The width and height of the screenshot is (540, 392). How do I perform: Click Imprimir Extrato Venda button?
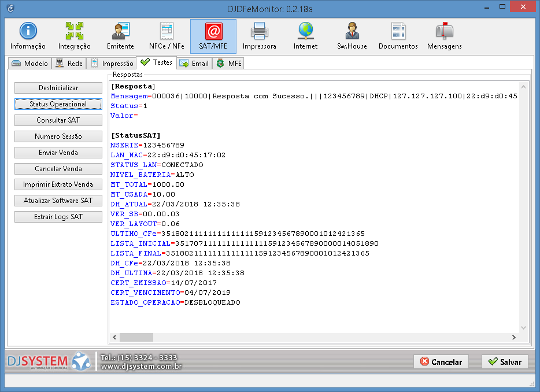(58, 184)
